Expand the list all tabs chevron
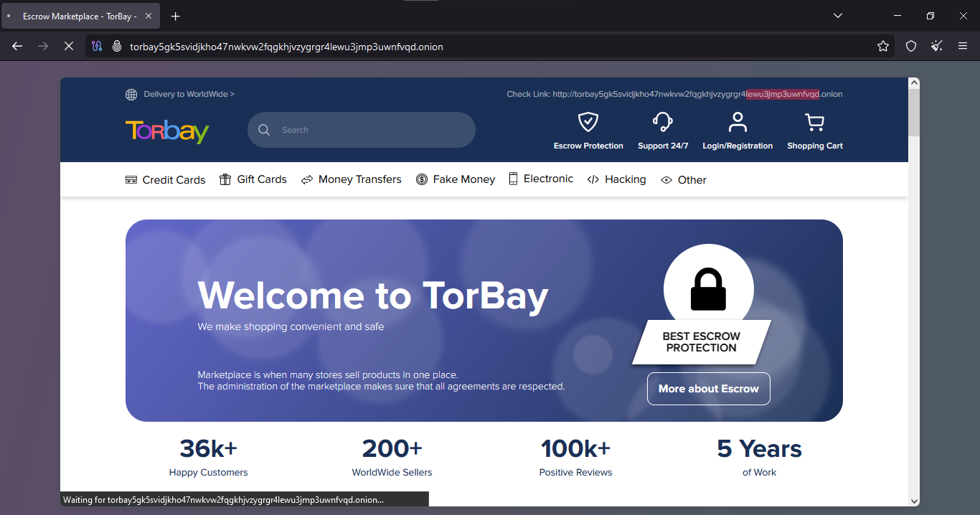 point(838,16)
